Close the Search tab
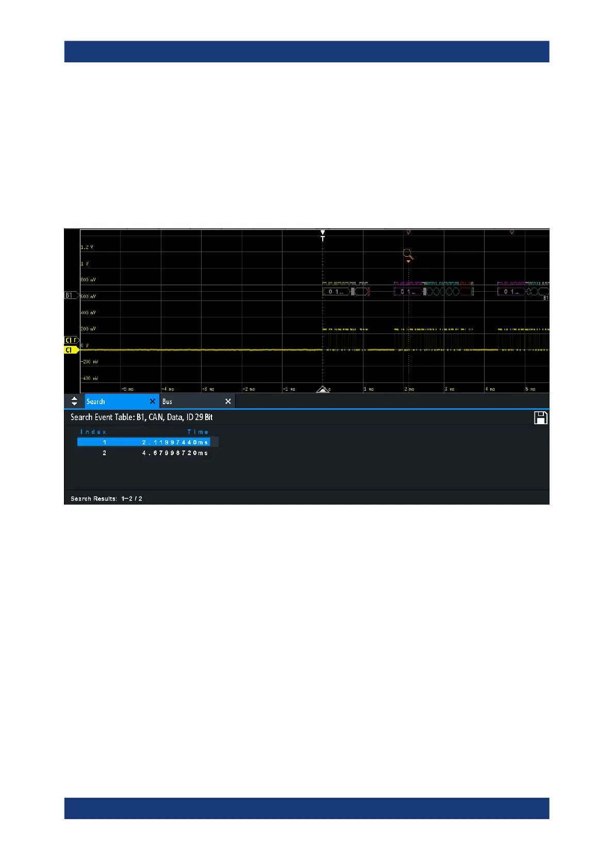The image size is (614, 868). pos(152,402)
